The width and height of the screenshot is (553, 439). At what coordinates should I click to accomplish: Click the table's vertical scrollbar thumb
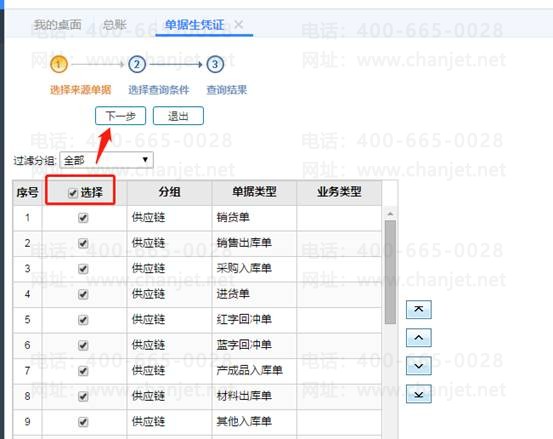(390, 272)
